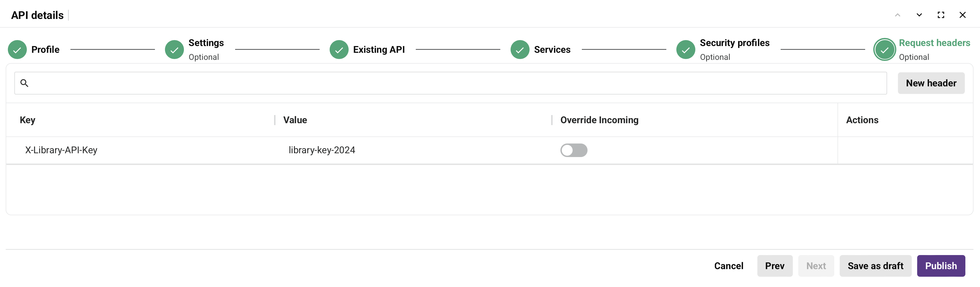Click the Settings step completion icon
This screenshot has width=980, height=287.
(x=174, y=49)
